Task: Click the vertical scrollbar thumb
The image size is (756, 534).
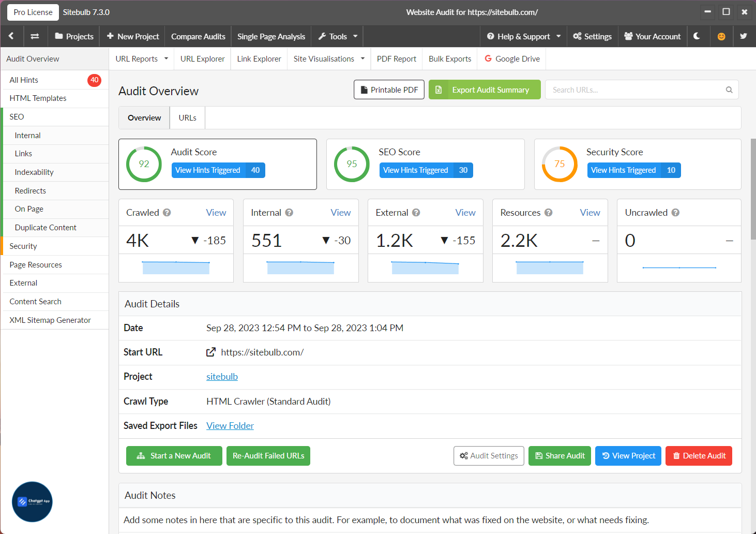Action: point(753,189)
